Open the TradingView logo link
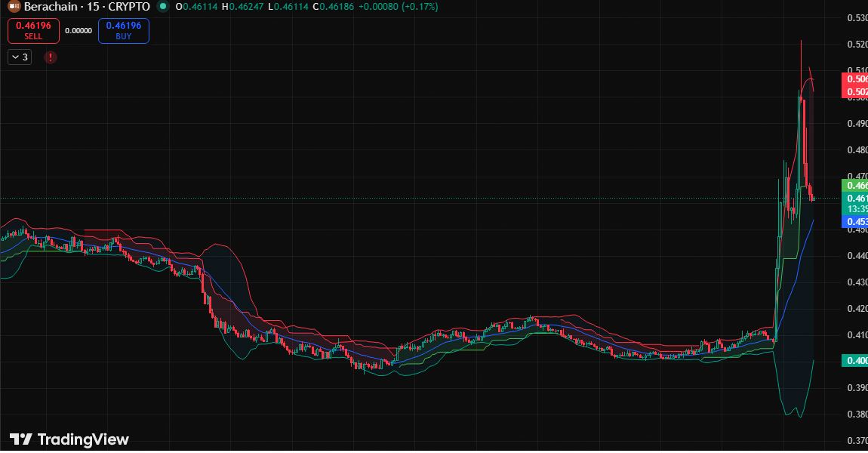Image resolution: width=868 pixels, height=453 pixels. (69, 439)
